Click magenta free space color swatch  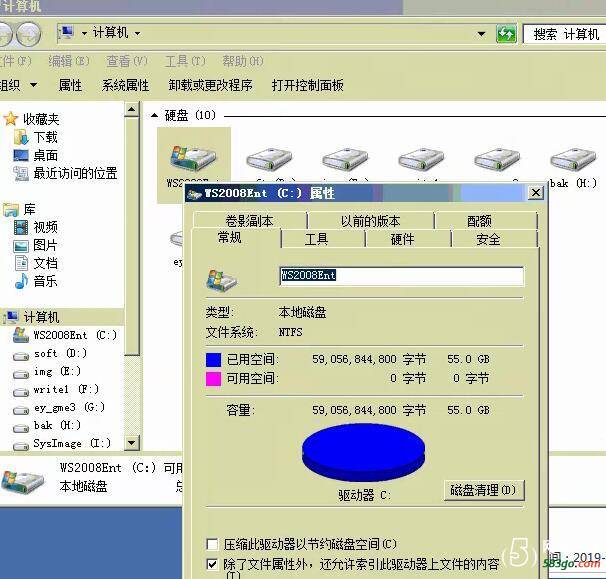pos(213,378)
